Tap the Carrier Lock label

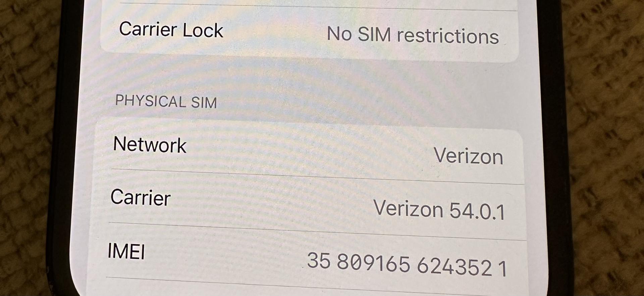pyautogui.click(x=171, y=30)
